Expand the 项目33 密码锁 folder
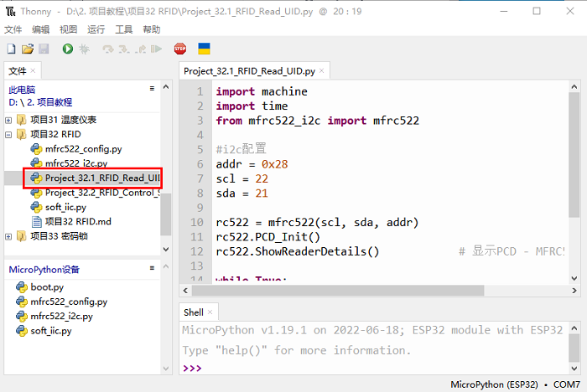The width and height of the screenshot is (587, 392). 8,236
